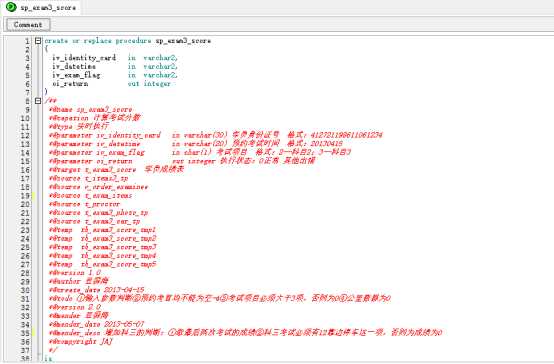Click the green icon on sp_exam3_score tab
The image size is (554, 364).
[11, 7]
